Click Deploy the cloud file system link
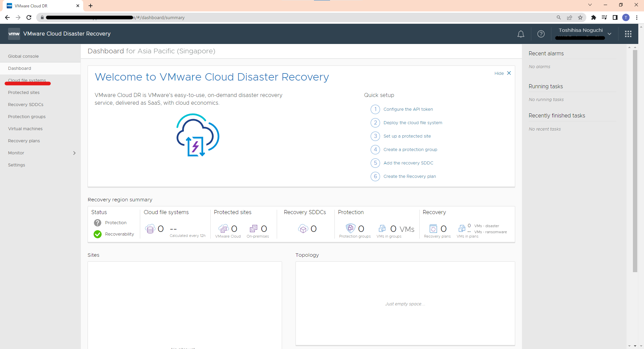 pyautogui.click(x=413, y=123)
